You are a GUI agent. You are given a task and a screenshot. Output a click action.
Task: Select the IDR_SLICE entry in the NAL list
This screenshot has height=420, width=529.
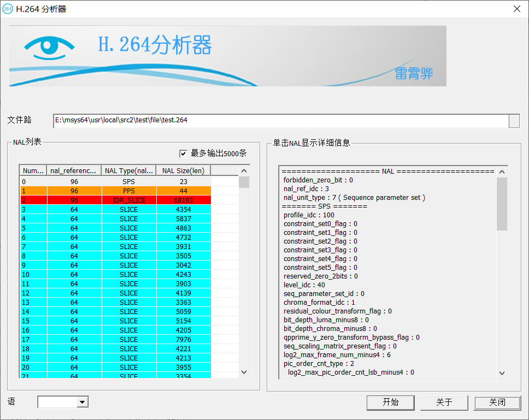tap(128, 199)
